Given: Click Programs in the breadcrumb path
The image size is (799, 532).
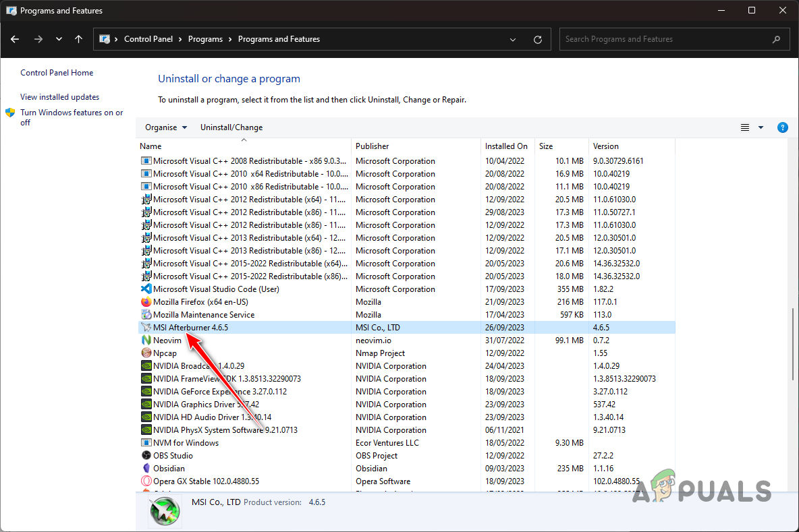Looking at the screenshot, I should 205,38.
